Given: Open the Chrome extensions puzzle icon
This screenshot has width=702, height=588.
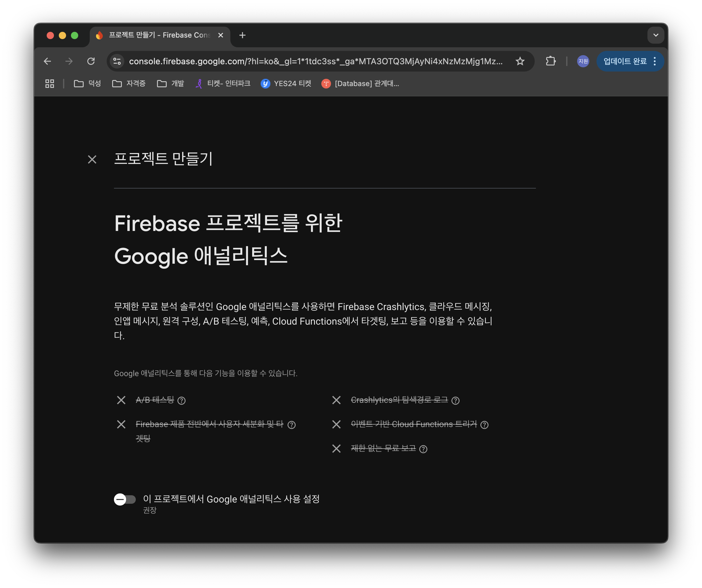Looking at the screenshot, I should [550, 61].
